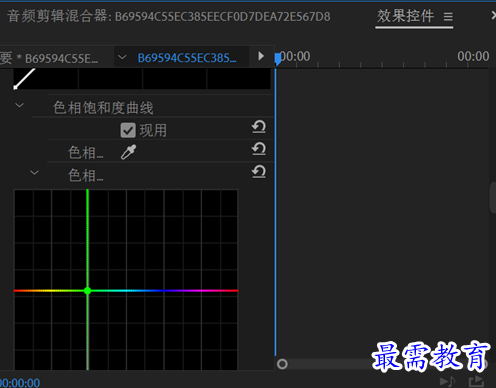Click the green control point on hue curve
The image size is (496, 388).
pyautogui.click(x=88, y=291)
